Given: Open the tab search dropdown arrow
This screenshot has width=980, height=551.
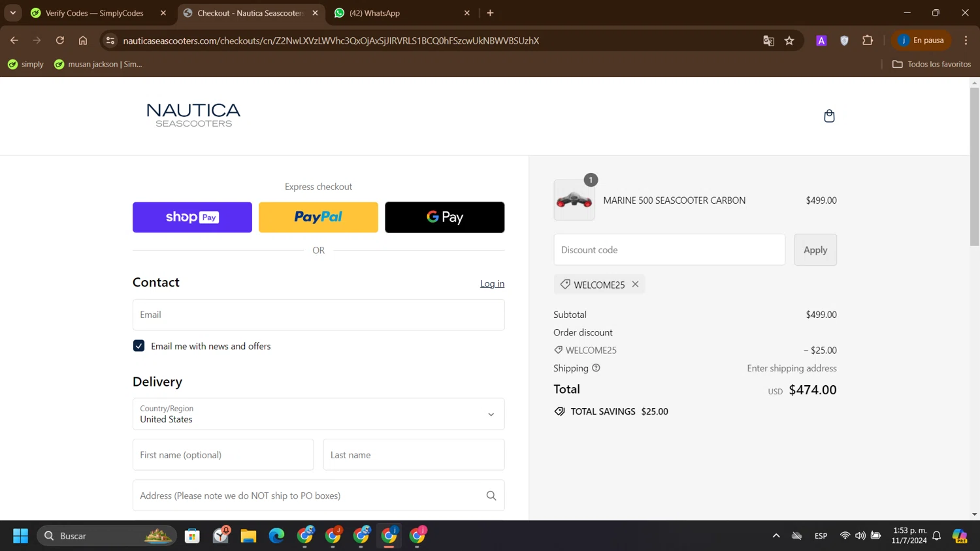Looking at the screenshot, I should pyautogui.click(x=12, y=12).
